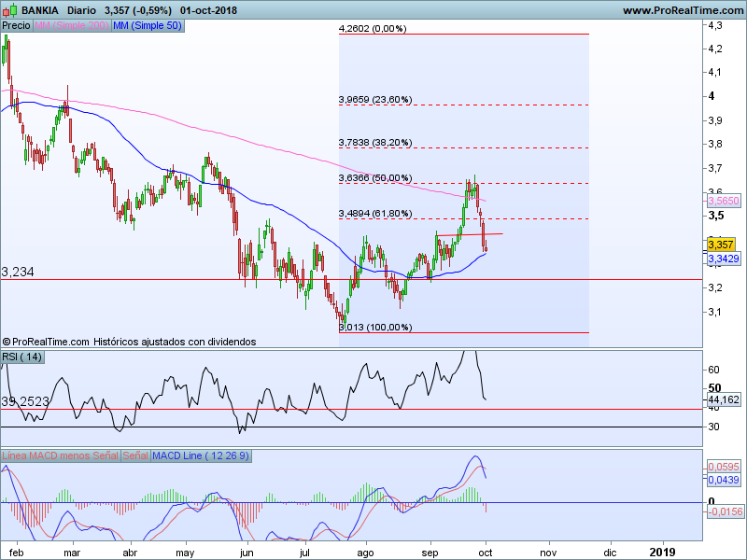This screenshot has height=560, width=747.
Task: Click the 3,9 price axis label
Action: [x=715, y=120]
